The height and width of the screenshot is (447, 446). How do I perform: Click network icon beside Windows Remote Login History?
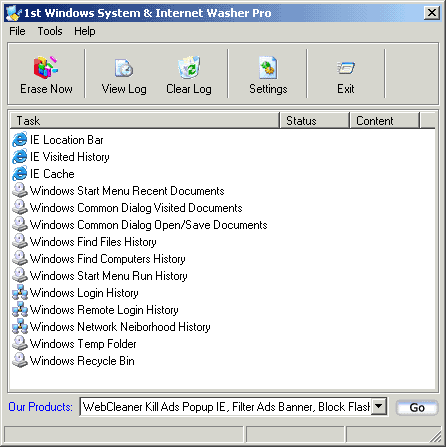pyautogui.click(x=20, y=309)
